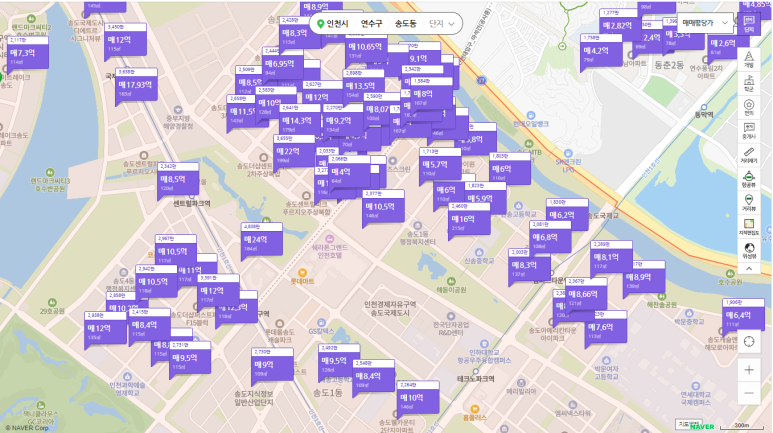This screenshot has height=433, width=773.
Task: Open the 매4.2억 79㎡ listing marker
Action: [x=601, y=50]
